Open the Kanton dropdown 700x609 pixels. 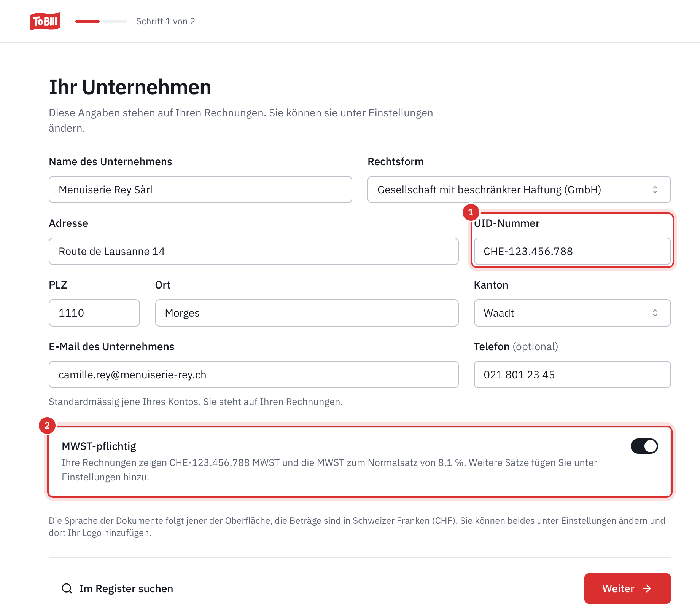click(x=572, y=313)
